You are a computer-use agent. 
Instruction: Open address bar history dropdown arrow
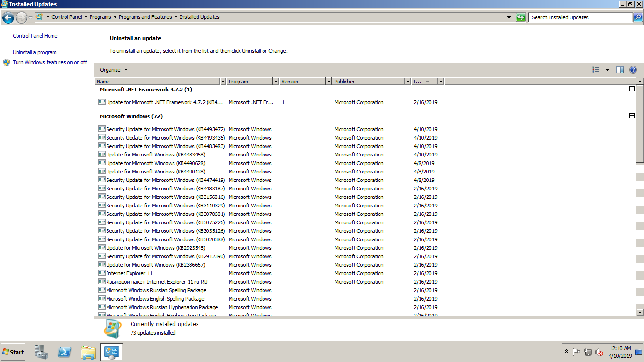(x=509, y=17)
